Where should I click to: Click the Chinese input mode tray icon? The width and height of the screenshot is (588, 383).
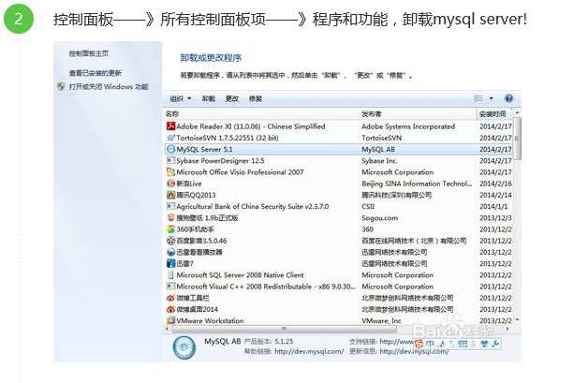[430, 344]
